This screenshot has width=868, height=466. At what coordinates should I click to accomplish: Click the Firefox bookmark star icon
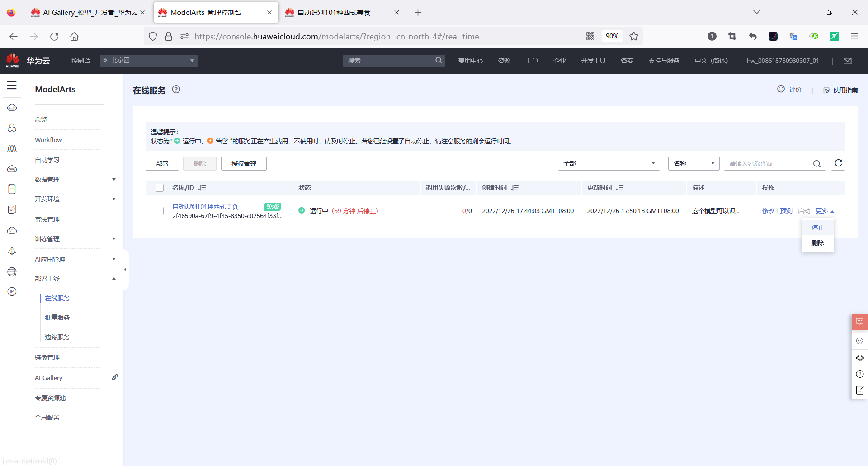pyautogui.click(x=634, y=36)
